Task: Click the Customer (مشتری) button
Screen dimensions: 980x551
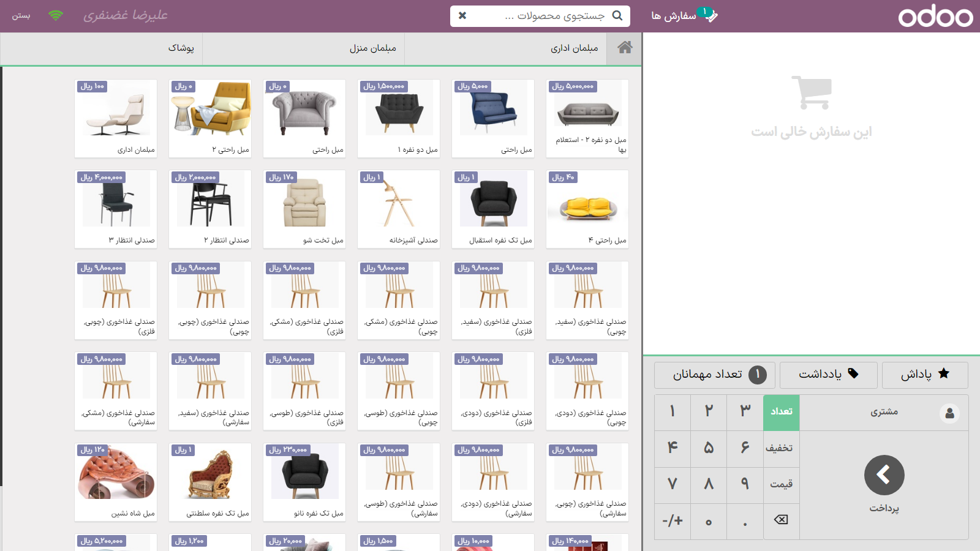Action: click(884, 413)
